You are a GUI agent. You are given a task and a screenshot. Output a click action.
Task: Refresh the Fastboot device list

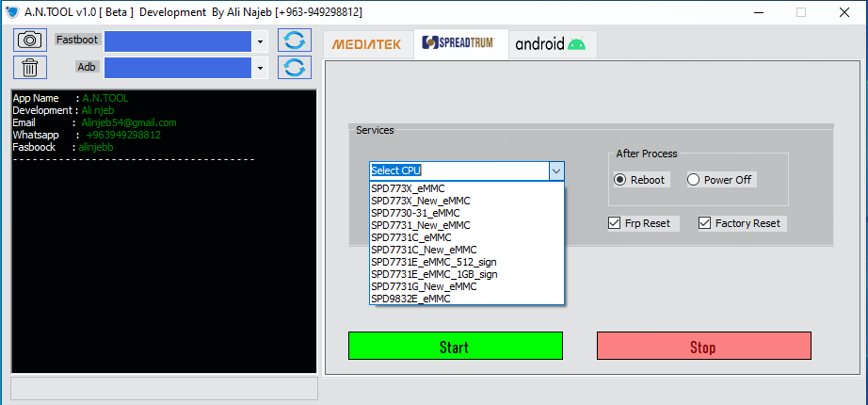(295, 40)
